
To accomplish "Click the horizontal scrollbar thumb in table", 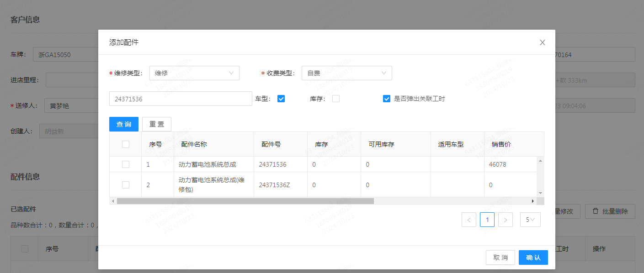I will 245,201.
